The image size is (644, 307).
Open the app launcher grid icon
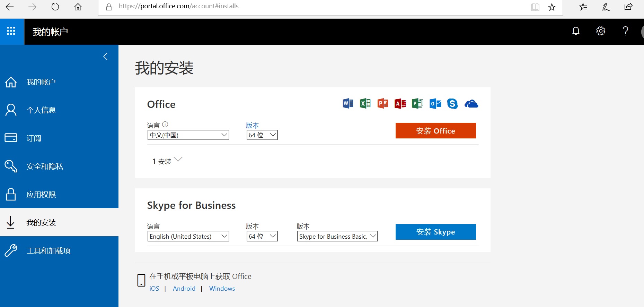point(11,31)
